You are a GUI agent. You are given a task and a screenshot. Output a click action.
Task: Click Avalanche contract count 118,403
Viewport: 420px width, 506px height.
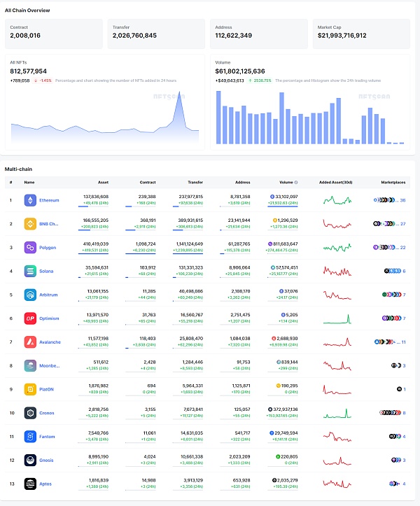[148, 339]
